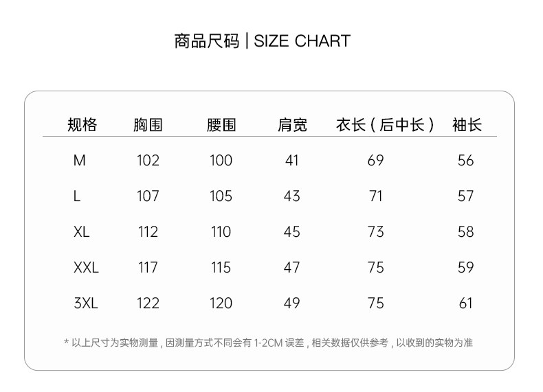543x392 pixels.
Task: Select the XXL size row label
Action: coord(86,268)
